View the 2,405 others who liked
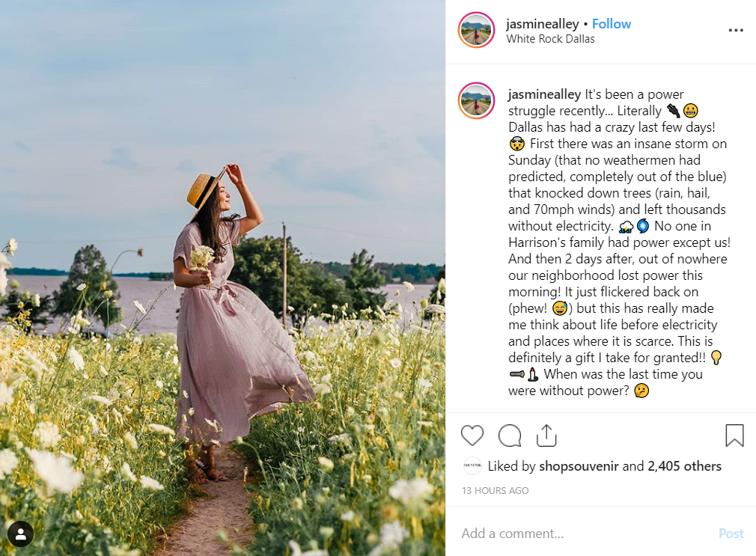This screenshot has height=556, width=756. click(684, 465)
